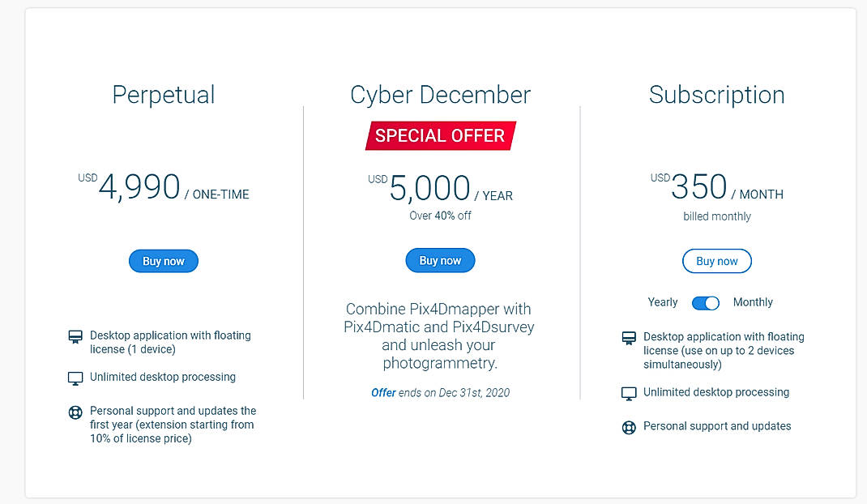Click the personal support lifebuoy icon under Perpetual
This screenshot has height=504, width=867.
tap(76, 412)
